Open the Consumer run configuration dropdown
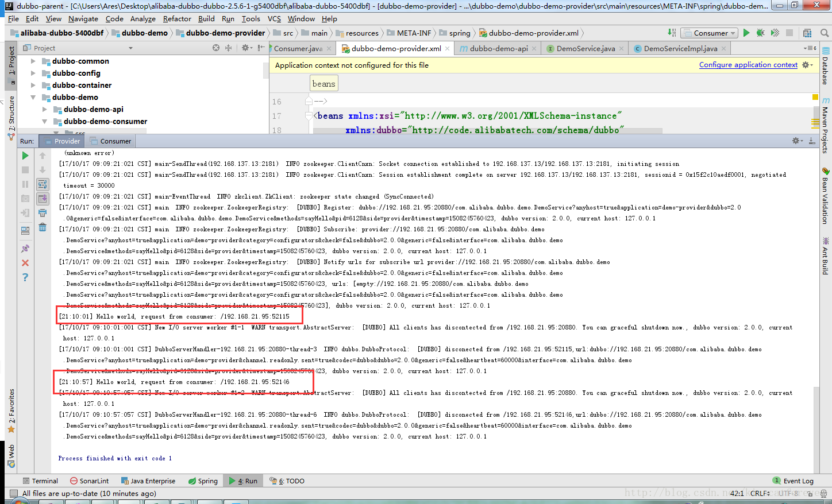The width and height of the screenshot is (832, 504). 710,33
